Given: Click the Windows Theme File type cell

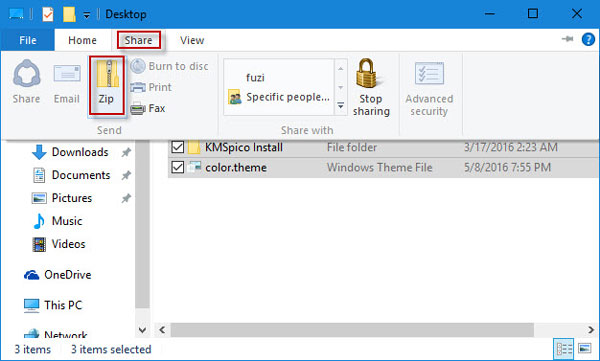Looking at the screenshot, I should pyautogui.click(x=379, y=167).
